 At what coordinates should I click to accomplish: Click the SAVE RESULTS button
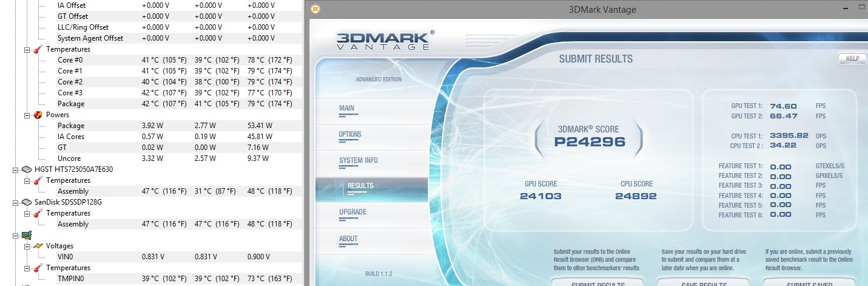tap(704, 282)
